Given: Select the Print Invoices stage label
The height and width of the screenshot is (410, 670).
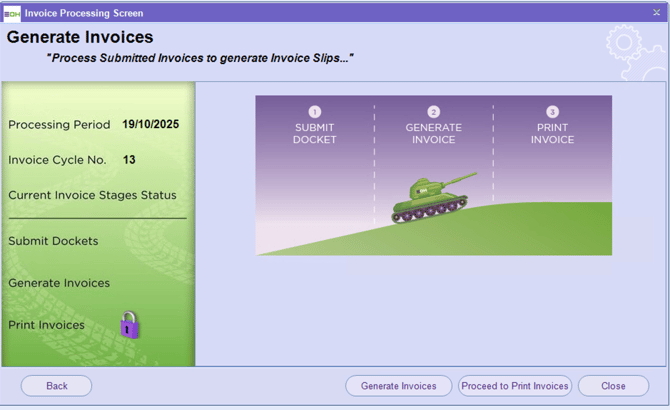Looking at the screenshot, I should tap(46, 325).
